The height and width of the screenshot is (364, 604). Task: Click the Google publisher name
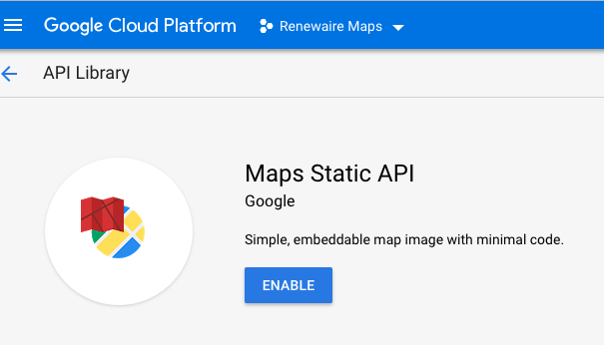point(270,201)
